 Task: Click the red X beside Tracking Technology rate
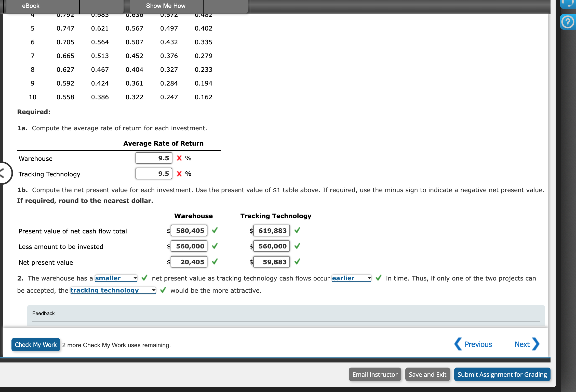[x=179, y=174]
